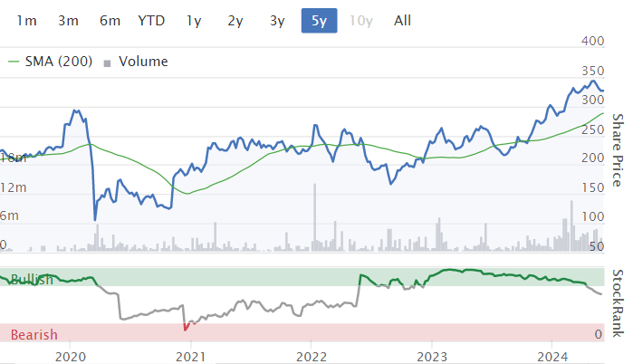
Task: Switch to the 1y view
Action: coord(194,20)
